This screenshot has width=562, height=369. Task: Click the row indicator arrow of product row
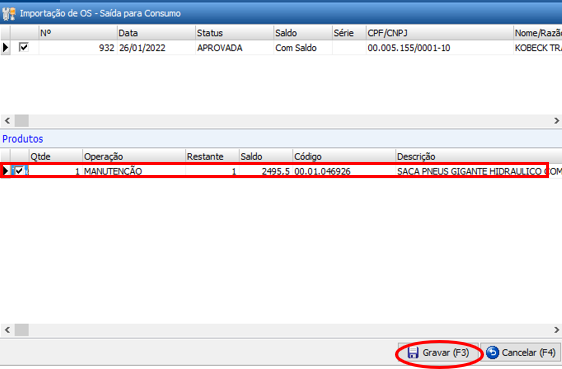pyautogui.click(x=5, y=171)
